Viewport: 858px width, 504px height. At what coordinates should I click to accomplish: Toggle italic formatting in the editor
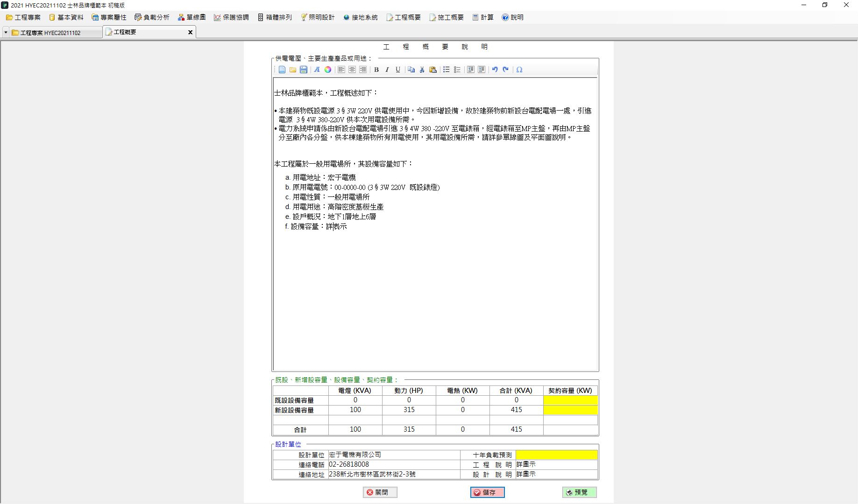click(x=387, y=70)
